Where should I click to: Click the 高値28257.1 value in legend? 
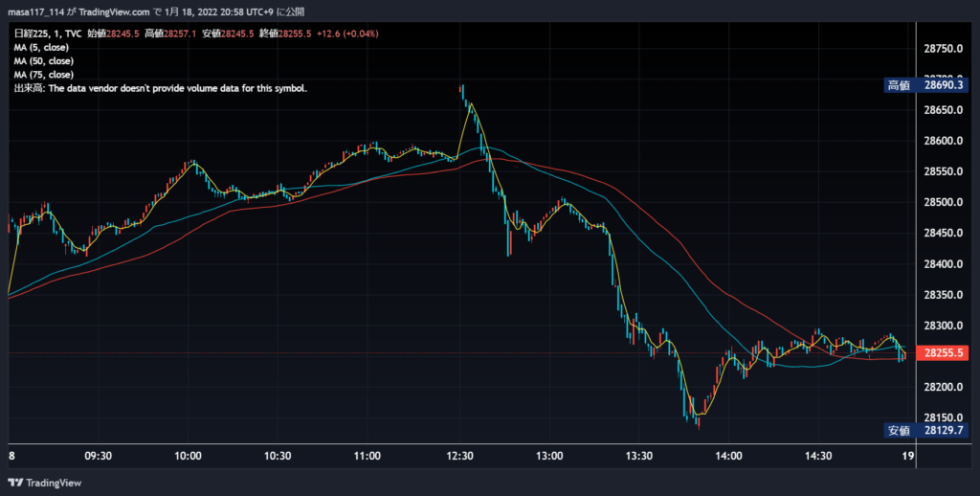click(x=170, y=34)
